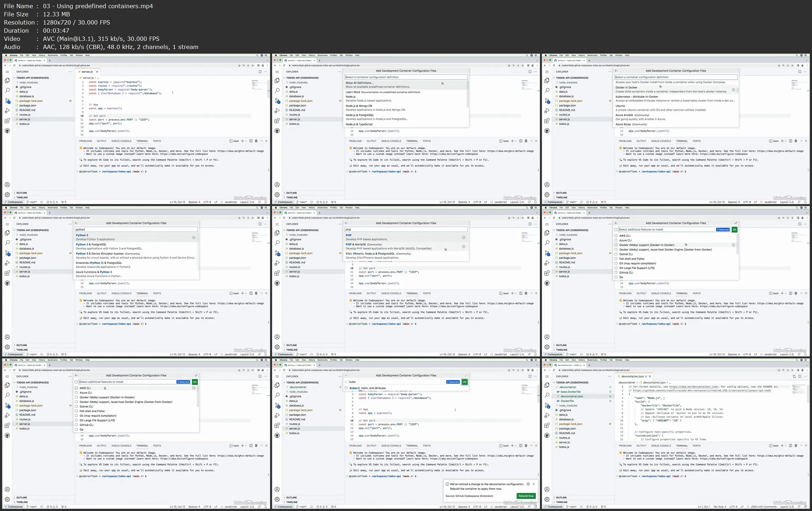
Task: Click minimap in the devcontainer.json editor
Action: click(799, 389)
